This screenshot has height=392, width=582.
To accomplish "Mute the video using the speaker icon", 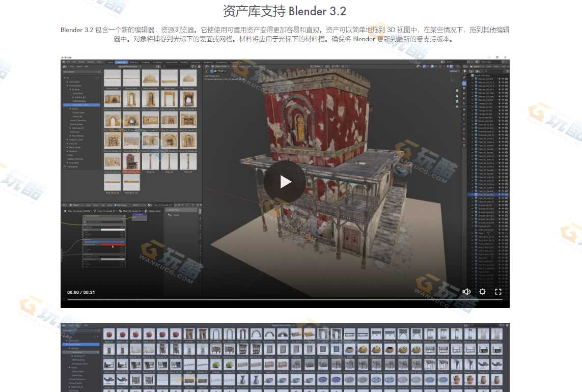I will coord(466,292).
